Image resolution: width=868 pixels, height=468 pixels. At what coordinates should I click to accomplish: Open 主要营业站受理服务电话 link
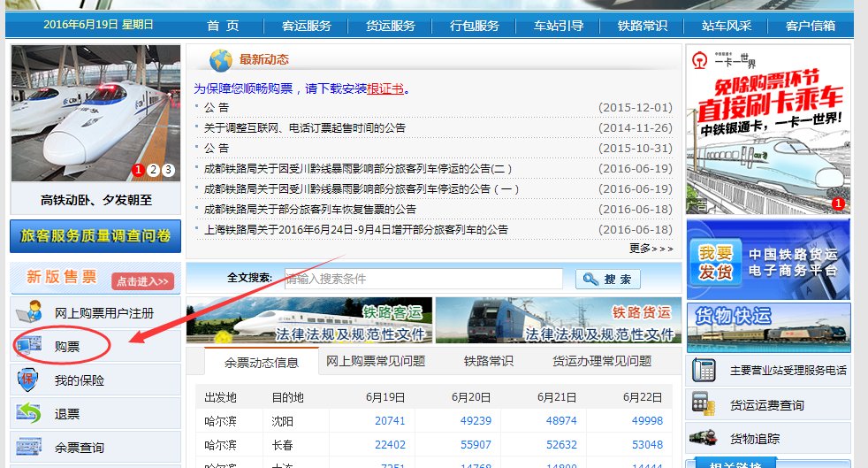pos(788,371)
